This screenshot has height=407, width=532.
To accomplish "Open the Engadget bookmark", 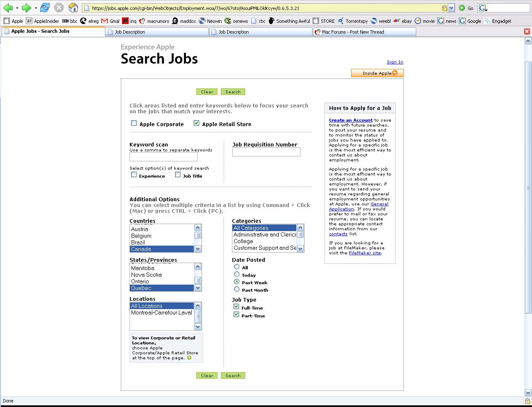I will 498,21.
